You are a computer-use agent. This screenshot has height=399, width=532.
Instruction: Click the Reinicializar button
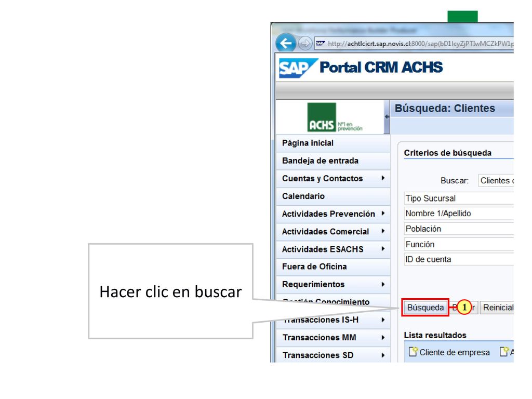(497, 308)
